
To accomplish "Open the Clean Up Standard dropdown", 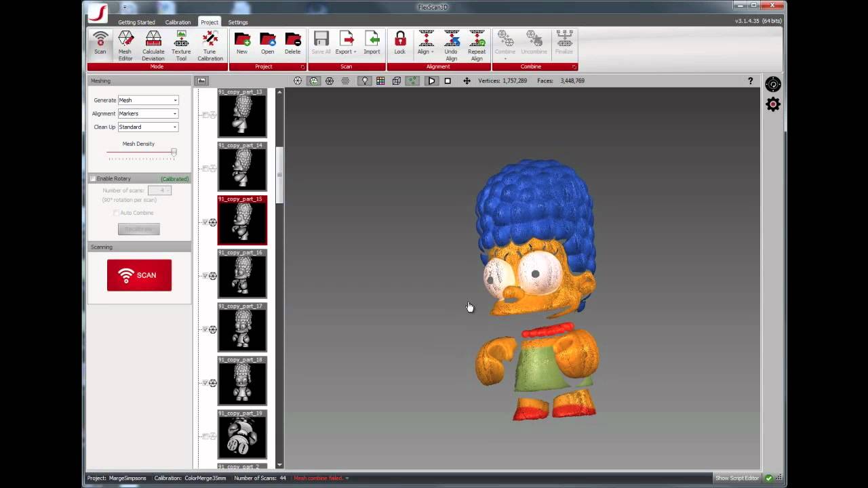I will pos(148,127).
